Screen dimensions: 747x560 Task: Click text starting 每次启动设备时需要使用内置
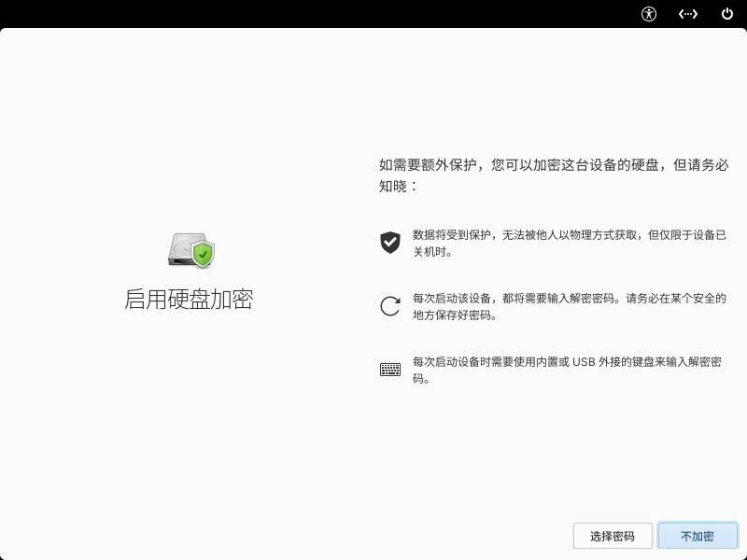567,370
